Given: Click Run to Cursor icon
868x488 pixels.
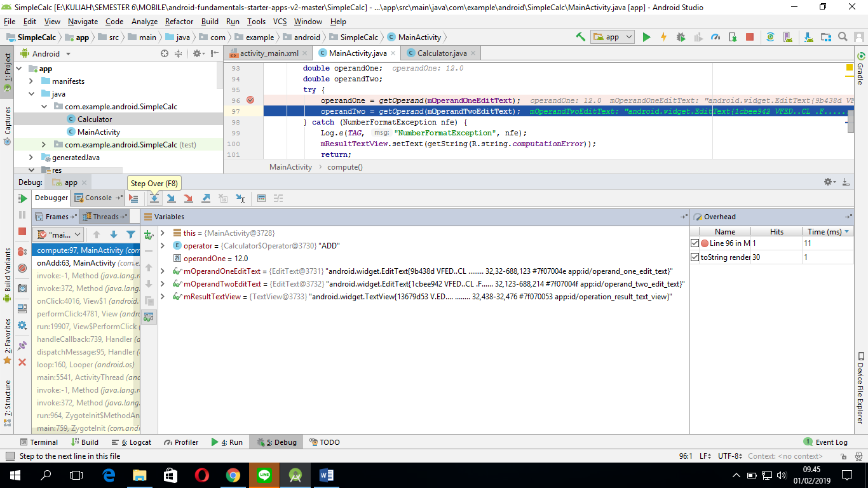Looking at the screenshot, I should (x=240, y=198).
